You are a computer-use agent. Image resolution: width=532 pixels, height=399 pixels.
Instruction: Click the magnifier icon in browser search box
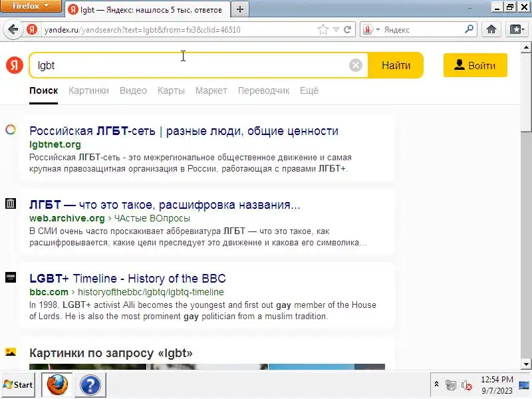pos(469,29)
